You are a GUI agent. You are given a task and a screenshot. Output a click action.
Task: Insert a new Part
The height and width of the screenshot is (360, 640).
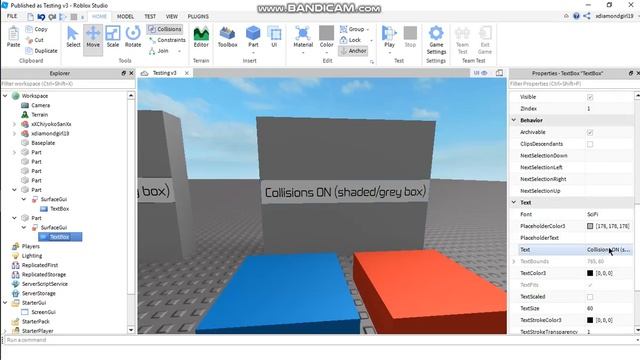[253, 38]
